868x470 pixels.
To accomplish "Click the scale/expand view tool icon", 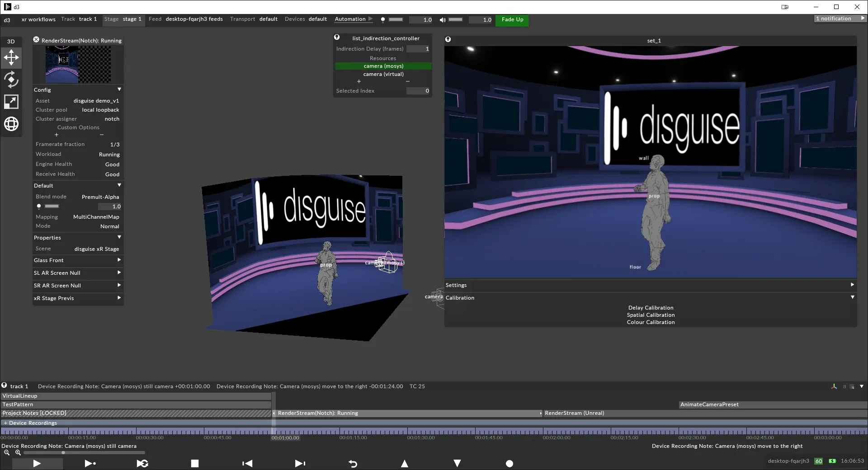I will tap(11, 102).
